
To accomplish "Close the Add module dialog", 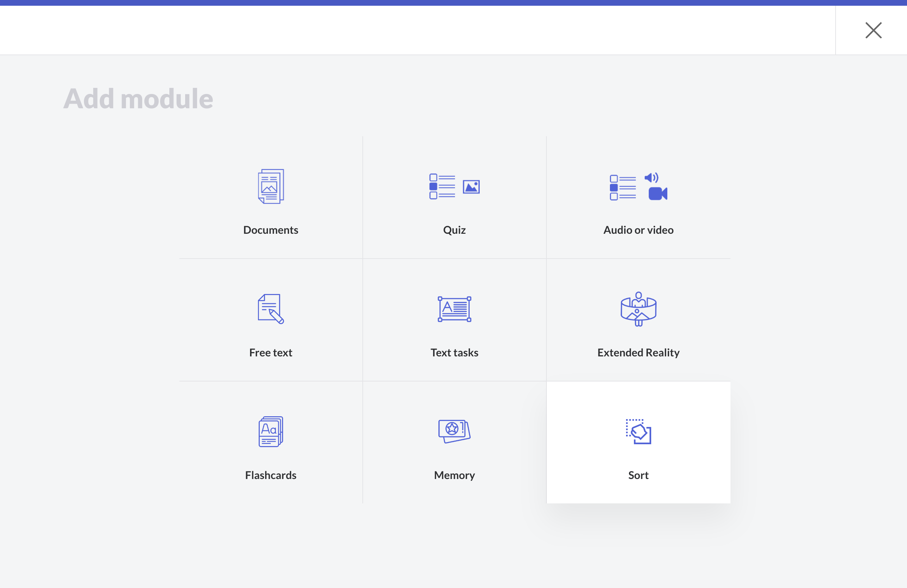I will click(x=873, y=30).
